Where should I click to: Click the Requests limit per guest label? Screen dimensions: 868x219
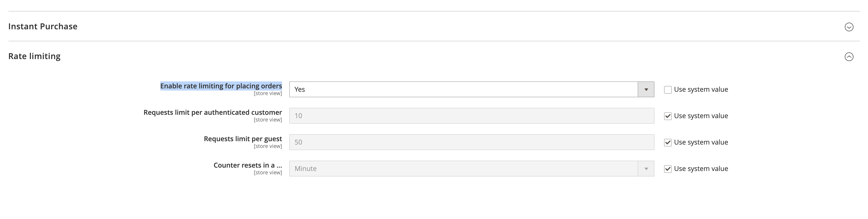(x=243, y=138)
